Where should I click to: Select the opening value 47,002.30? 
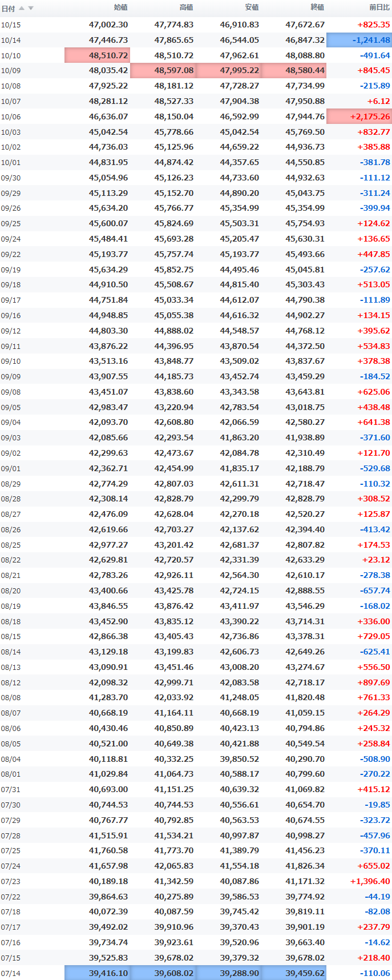pos(108,25)
